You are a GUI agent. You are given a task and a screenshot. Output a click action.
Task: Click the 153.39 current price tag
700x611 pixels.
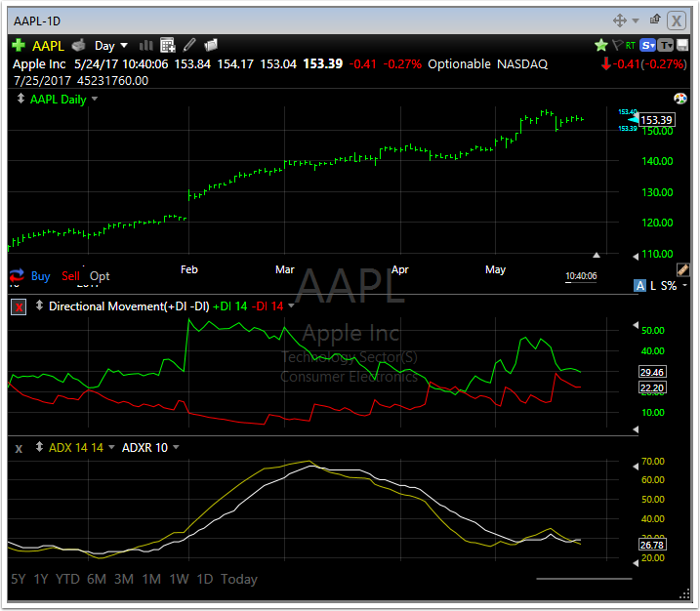(656, 120)
